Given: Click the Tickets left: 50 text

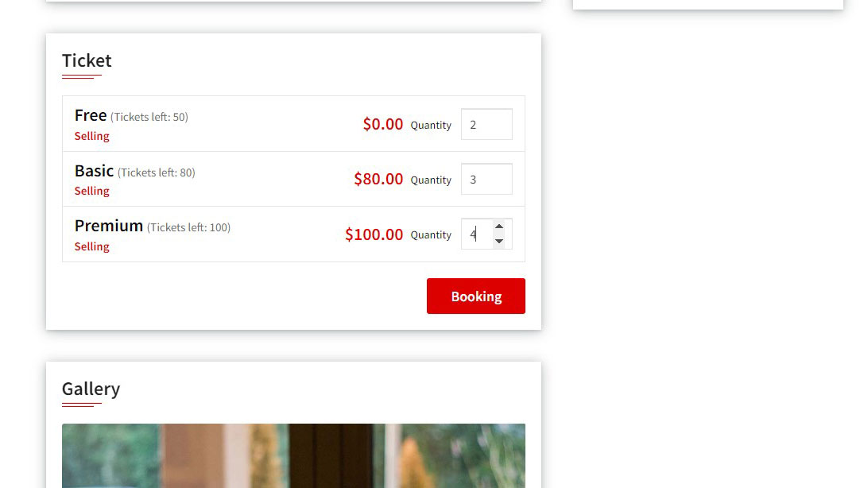Looking at the screenshot, I should pos(151,117).
